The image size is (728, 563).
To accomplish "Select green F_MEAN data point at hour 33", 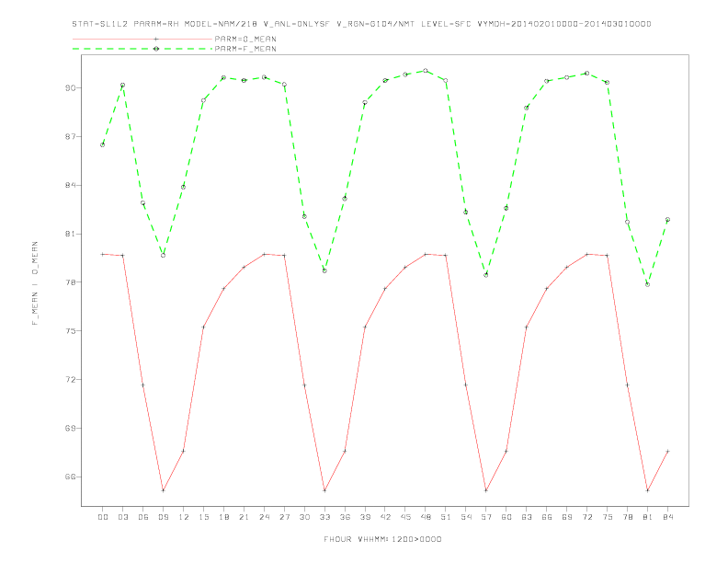I will [x=324, y=270].
